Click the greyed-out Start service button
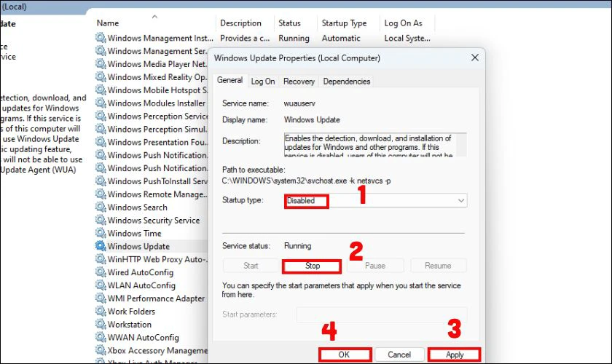 (x=251, y=266)
